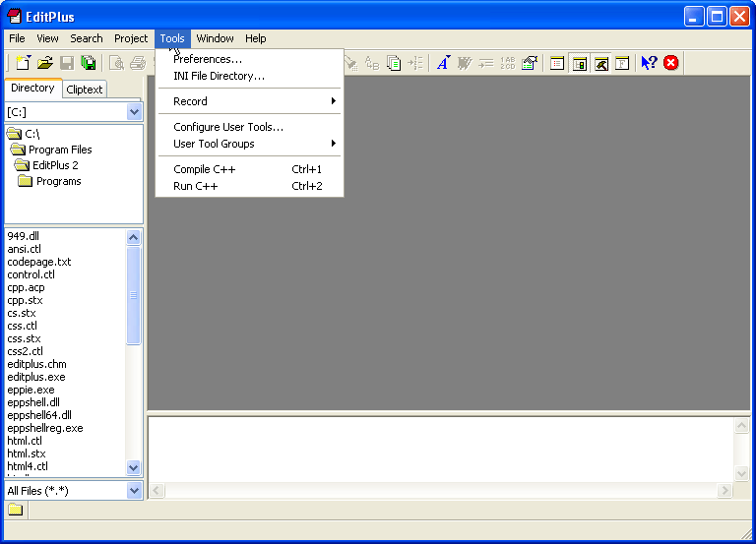Select file html4.ctl in list

(28, 466)
